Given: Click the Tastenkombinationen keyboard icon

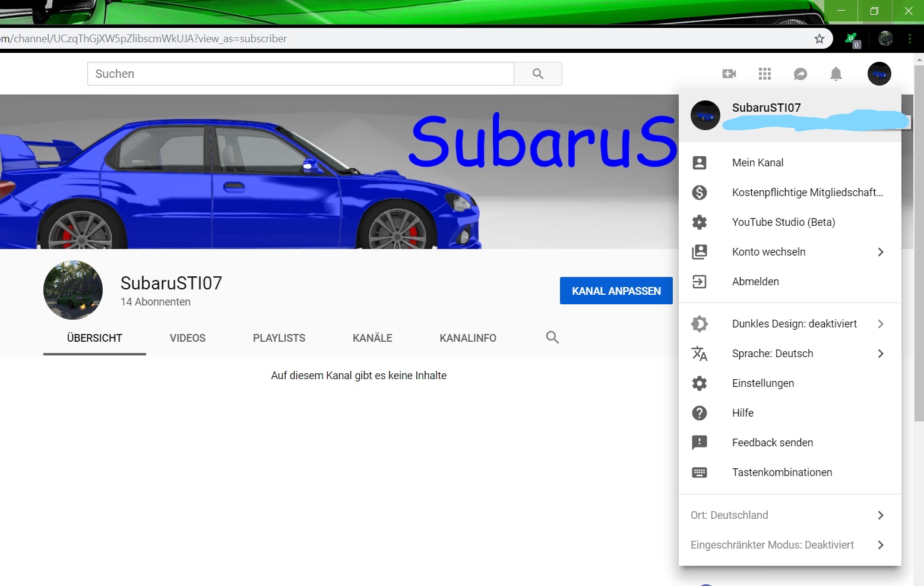Looking at the screenshot, I should pyautogui.click(x=700, y=472).
